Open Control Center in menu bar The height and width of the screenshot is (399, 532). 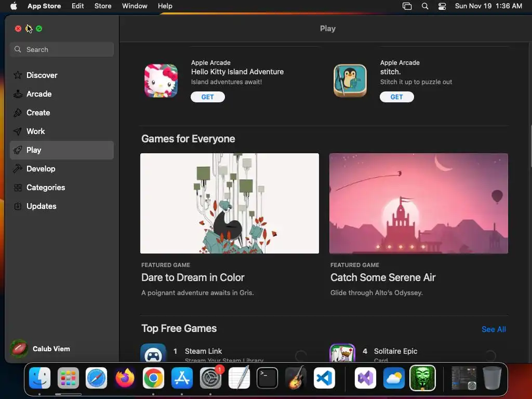(x=442, y=6)
